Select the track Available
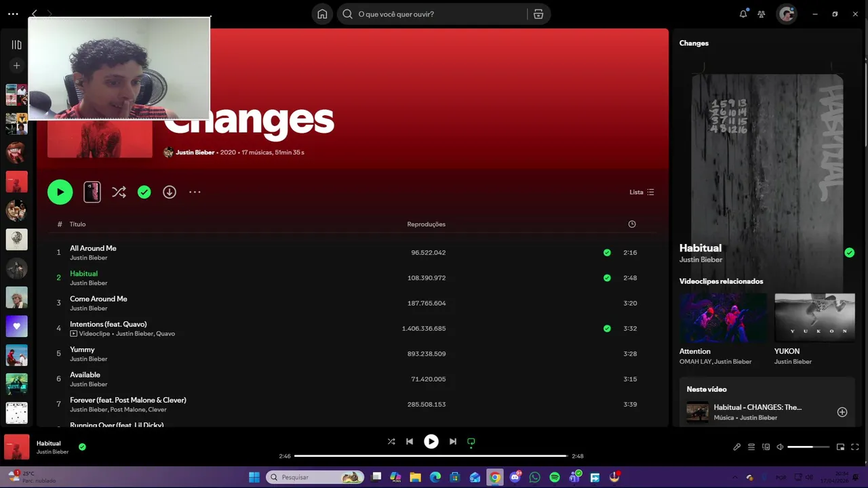 [x=353, y=379]
